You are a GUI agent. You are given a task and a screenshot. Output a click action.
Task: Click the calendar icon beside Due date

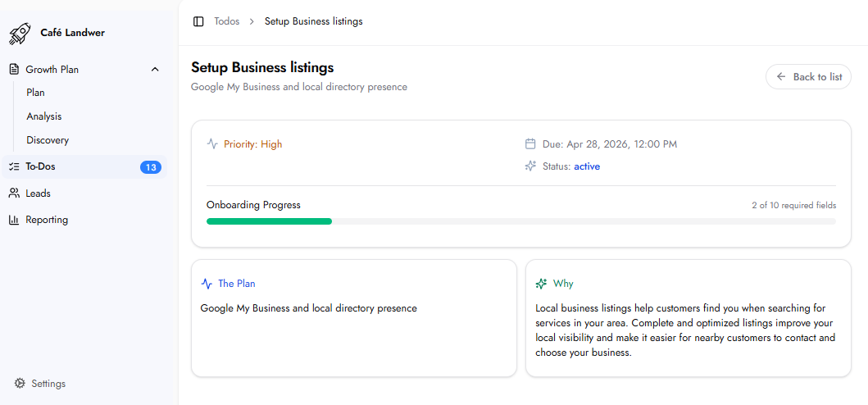(x=530, y=144)
